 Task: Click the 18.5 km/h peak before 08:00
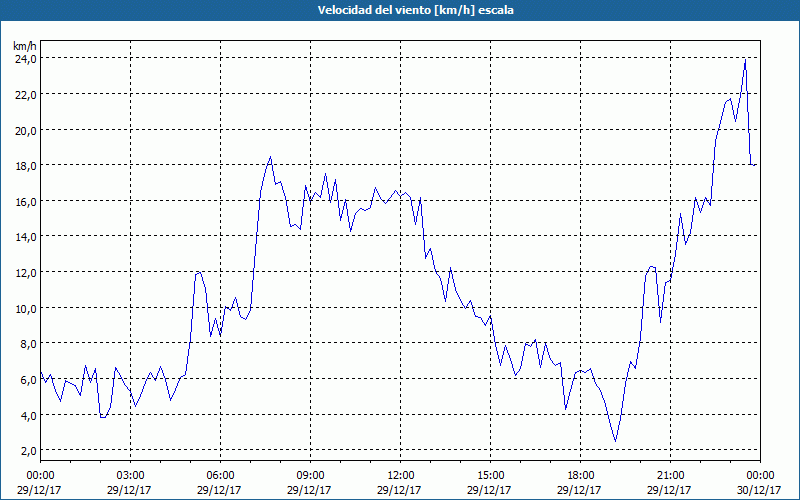270,157
